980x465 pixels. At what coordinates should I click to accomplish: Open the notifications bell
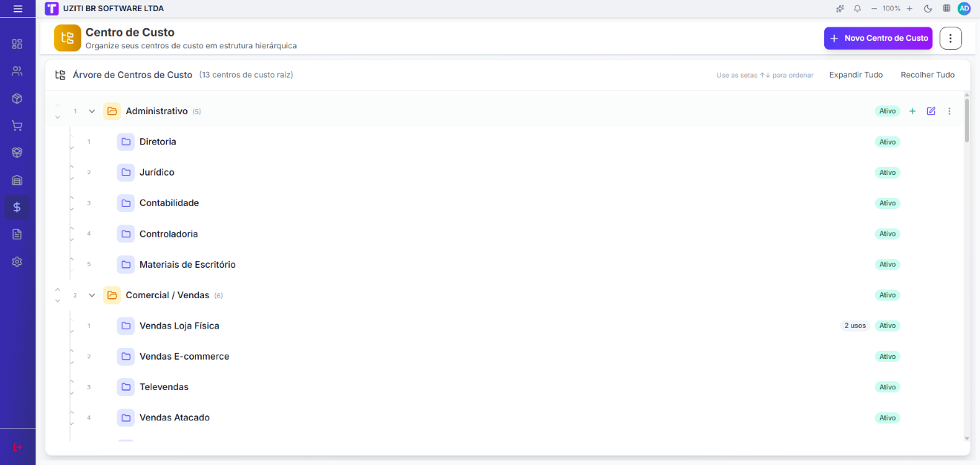pos(858,9)
